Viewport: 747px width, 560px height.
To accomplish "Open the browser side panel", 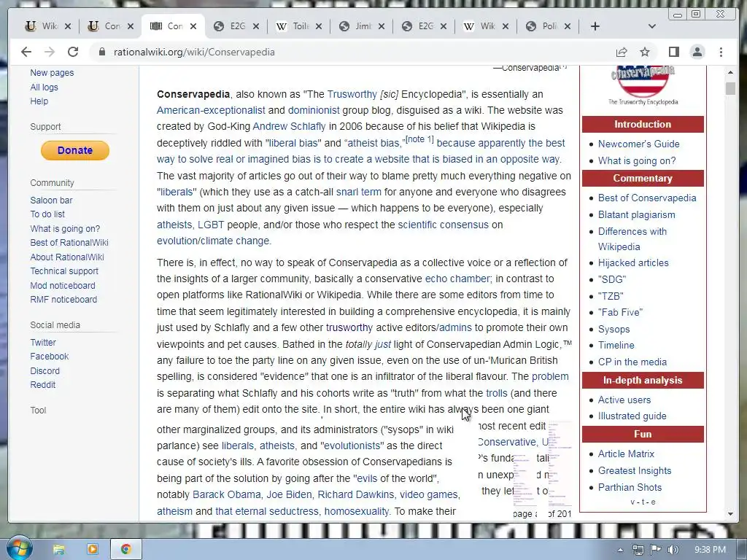I will coord(673,52).
